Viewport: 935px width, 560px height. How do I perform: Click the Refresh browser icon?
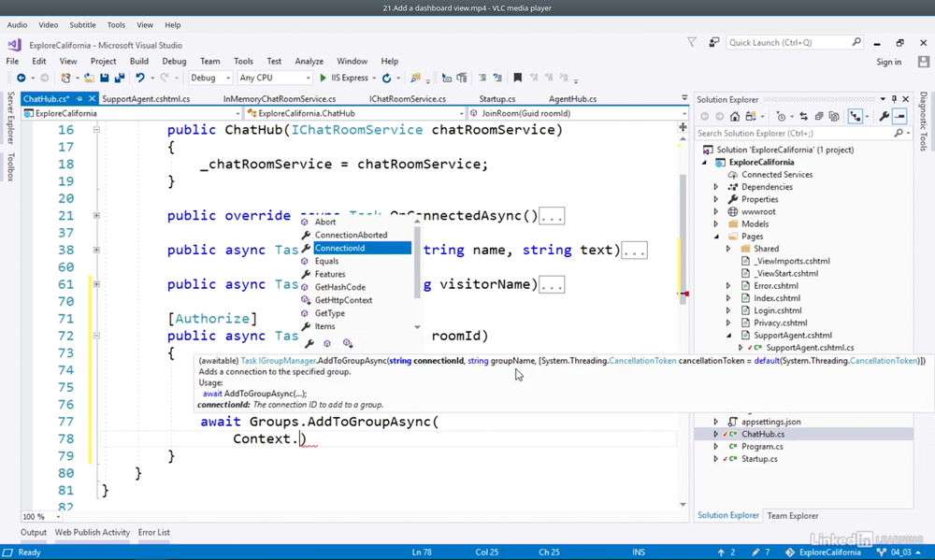click(386, 79)
